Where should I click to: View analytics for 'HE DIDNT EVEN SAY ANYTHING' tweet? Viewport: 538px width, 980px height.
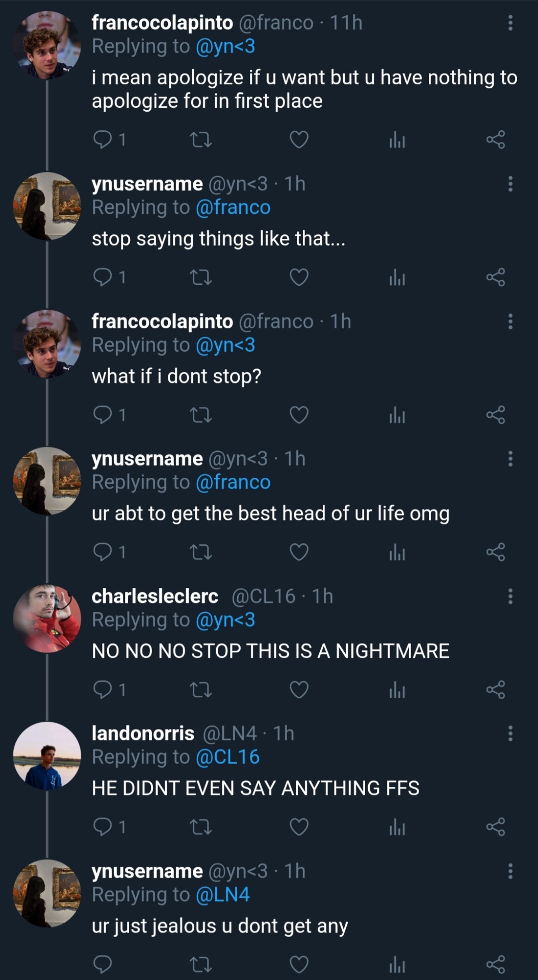397,827
